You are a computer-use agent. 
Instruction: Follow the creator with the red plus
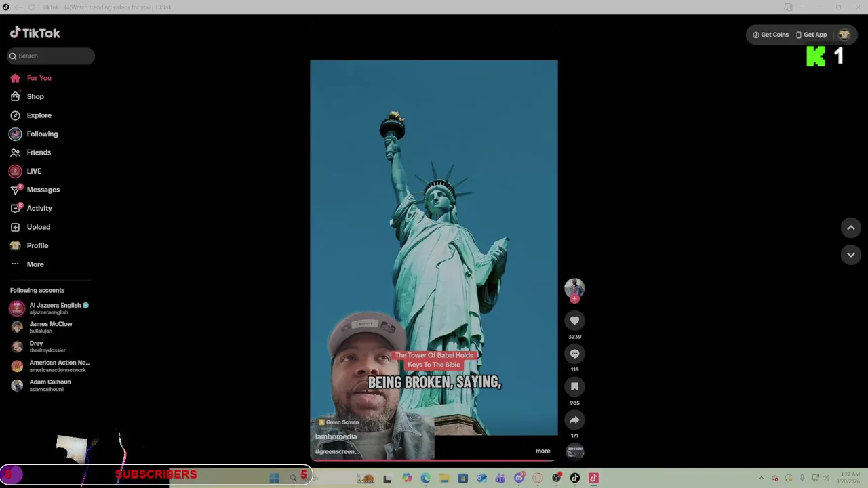click(x=574, y=298)
